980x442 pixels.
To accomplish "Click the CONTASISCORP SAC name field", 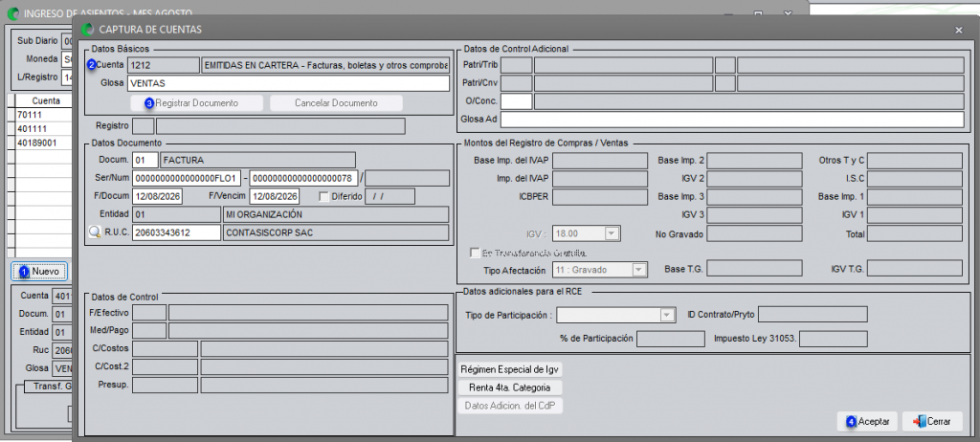I will [336, 232].
